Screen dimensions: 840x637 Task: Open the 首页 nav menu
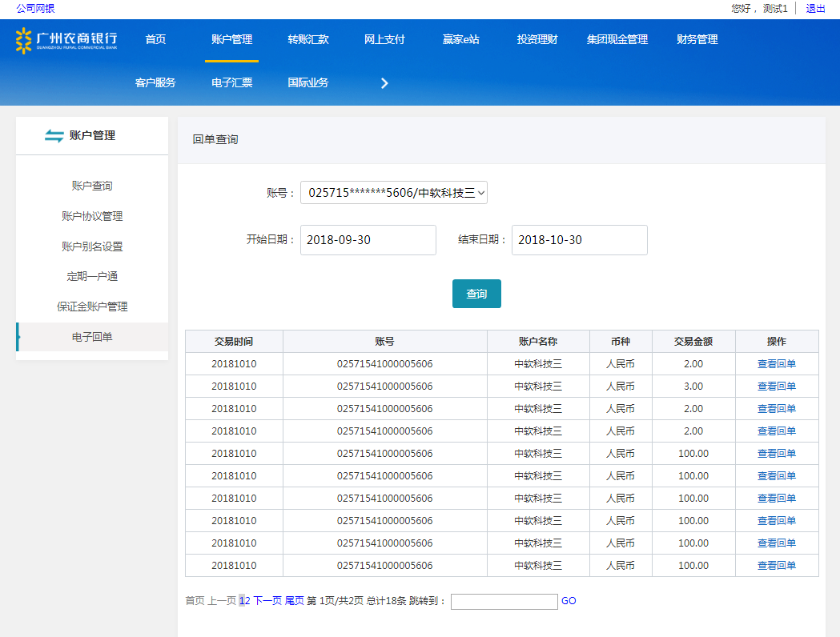point(155,39)
